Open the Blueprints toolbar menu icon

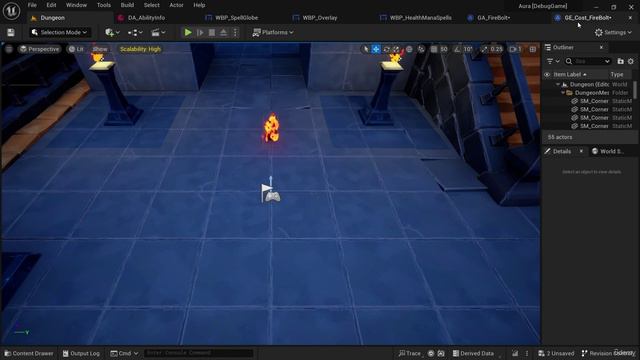[135, 32]
